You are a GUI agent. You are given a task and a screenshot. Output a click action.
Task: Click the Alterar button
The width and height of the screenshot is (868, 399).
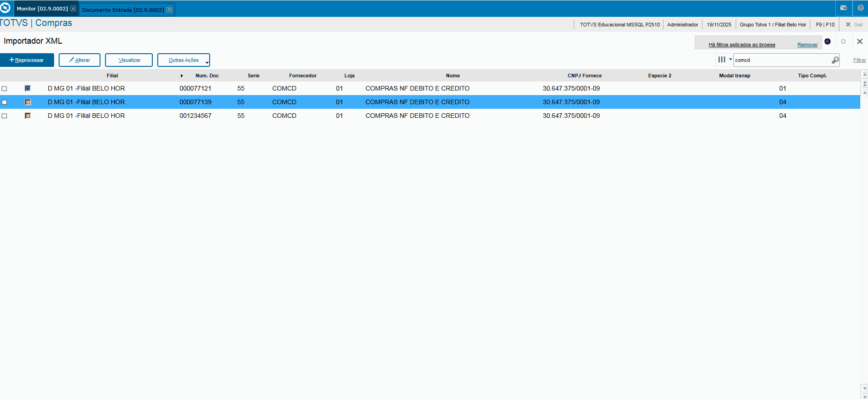click(x=80, y=60)
